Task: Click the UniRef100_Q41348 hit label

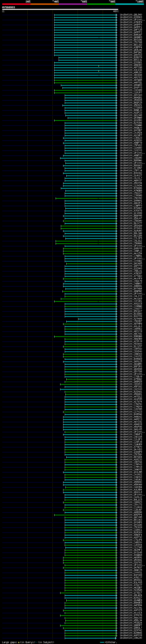Action: click(x=131, y=115)
